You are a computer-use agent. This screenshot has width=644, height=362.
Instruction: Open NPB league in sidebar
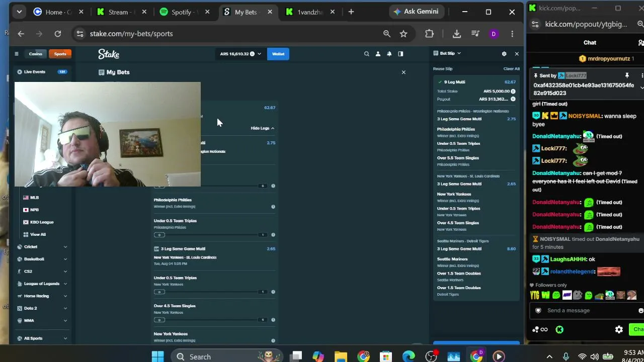[x=34, y=210]
